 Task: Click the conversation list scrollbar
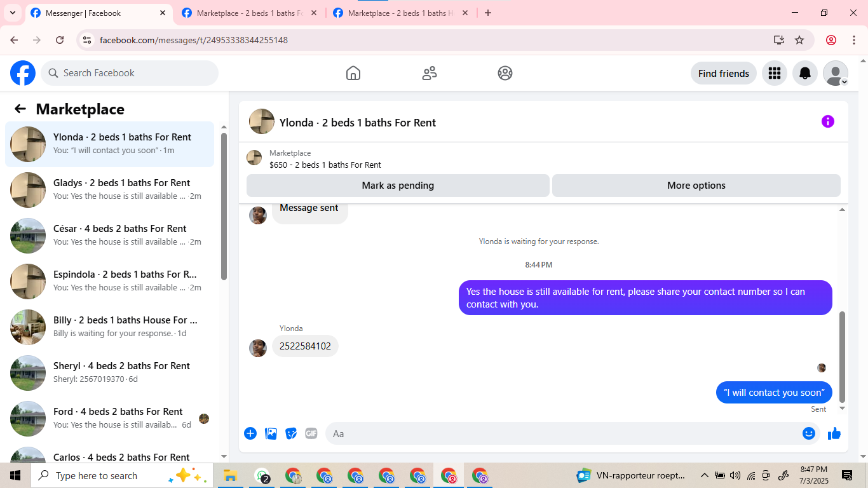pyautogui.click(x=224, y=206)
